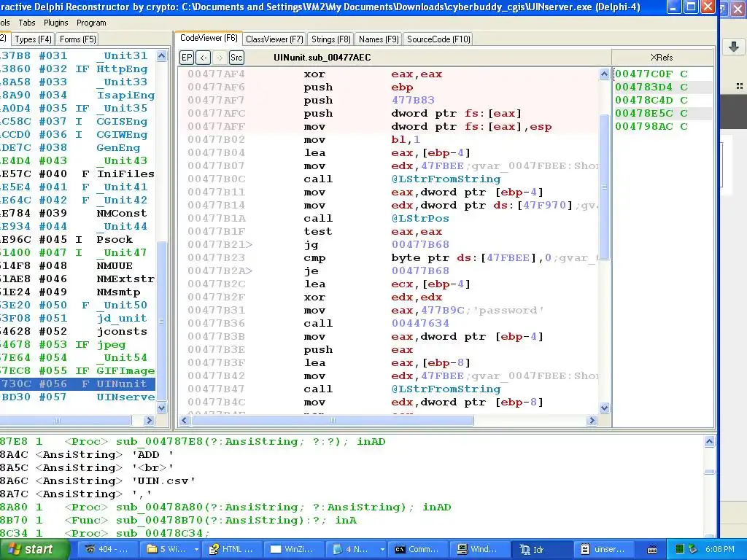Click code view horizontal scroll left arrow
This screenshot has height=560, width=747.
tap(185, 421)
